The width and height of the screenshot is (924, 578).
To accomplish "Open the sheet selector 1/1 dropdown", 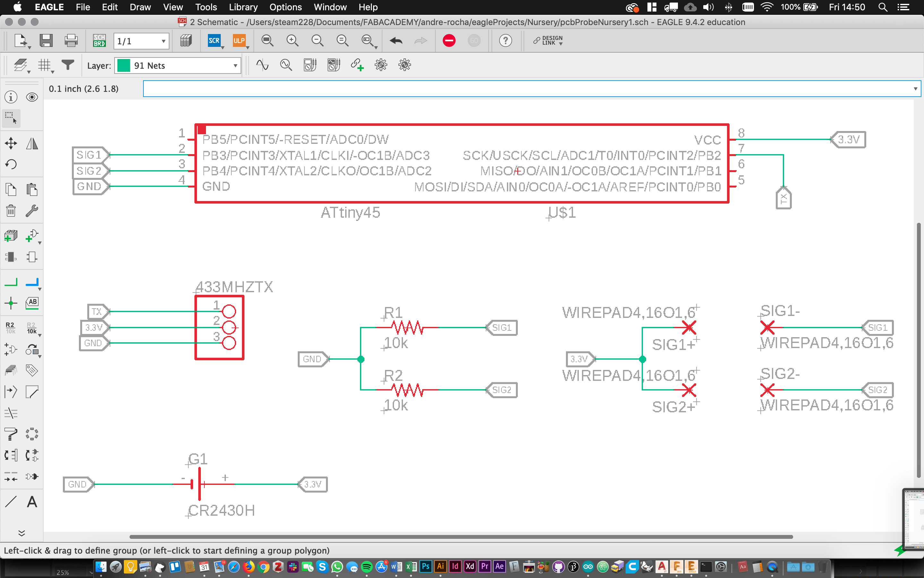I will (141, 41).
